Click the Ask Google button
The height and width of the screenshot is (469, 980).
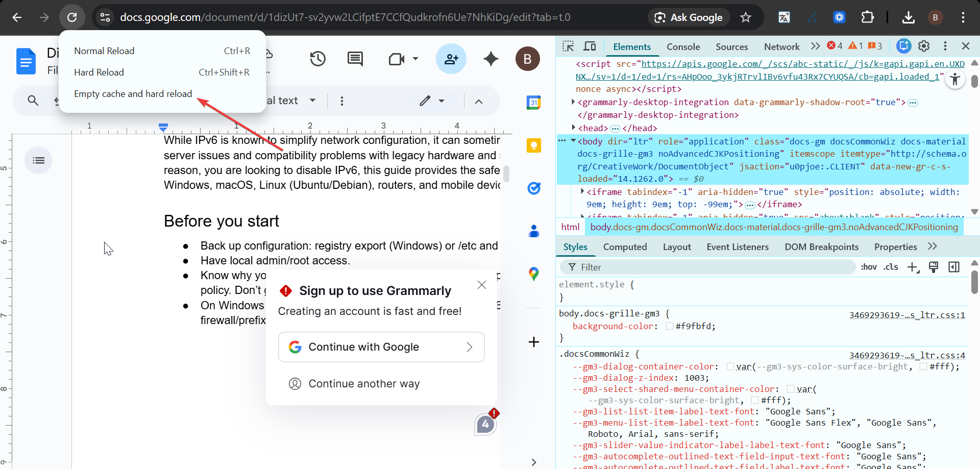[x=689, y=17]
